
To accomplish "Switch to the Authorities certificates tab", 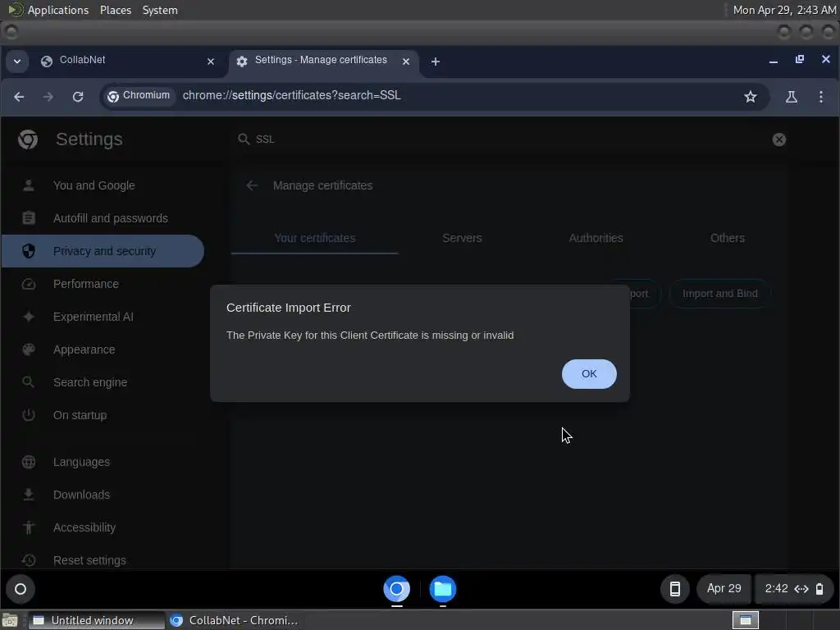I will 596,238.
